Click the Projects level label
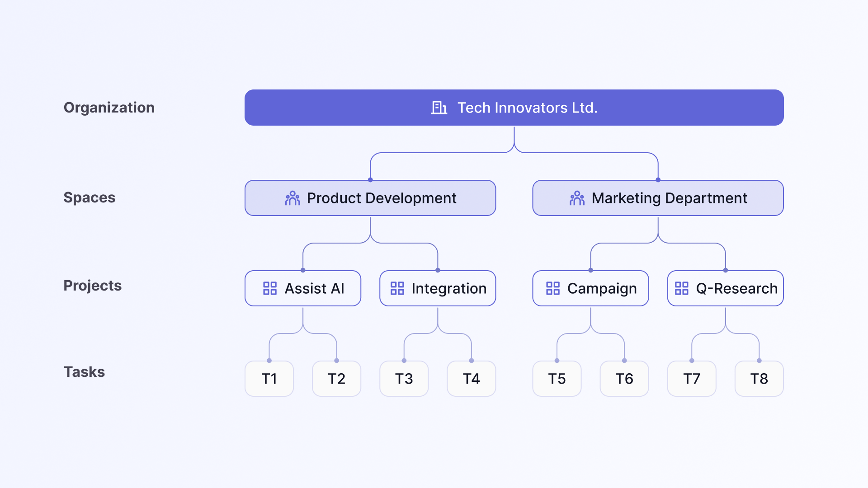The width and height of the screenshot is (868, 488). tap(93, 286)
